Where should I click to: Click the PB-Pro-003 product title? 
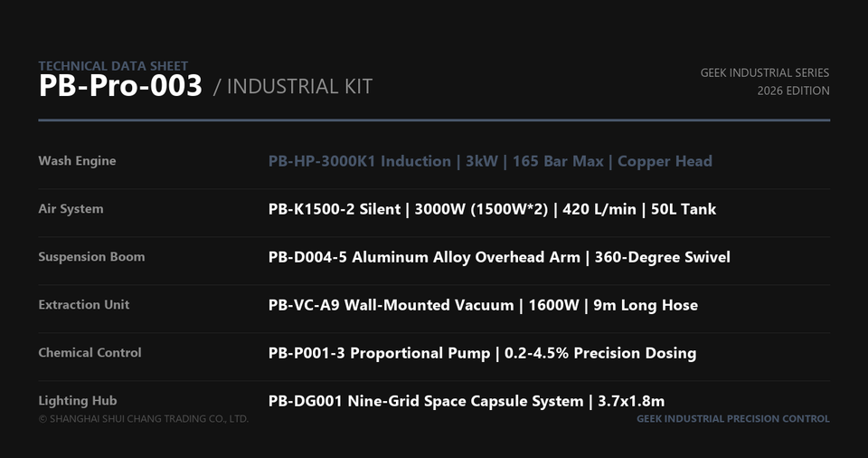pos(120,86)
